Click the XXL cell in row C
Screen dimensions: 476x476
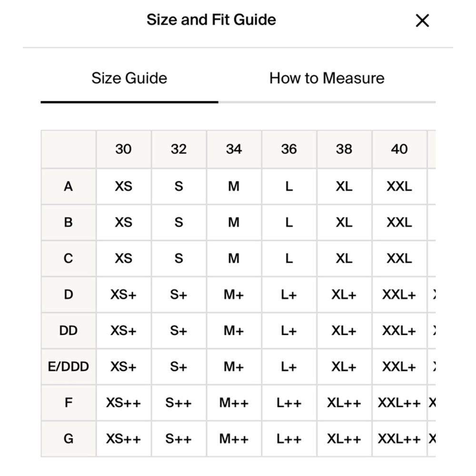pos(399,258)
